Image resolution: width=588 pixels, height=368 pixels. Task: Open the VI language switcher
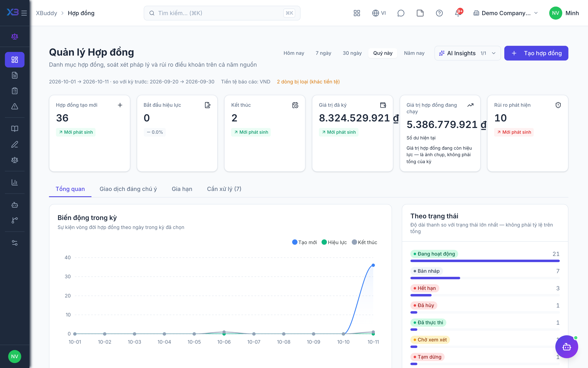pos(379,13)
